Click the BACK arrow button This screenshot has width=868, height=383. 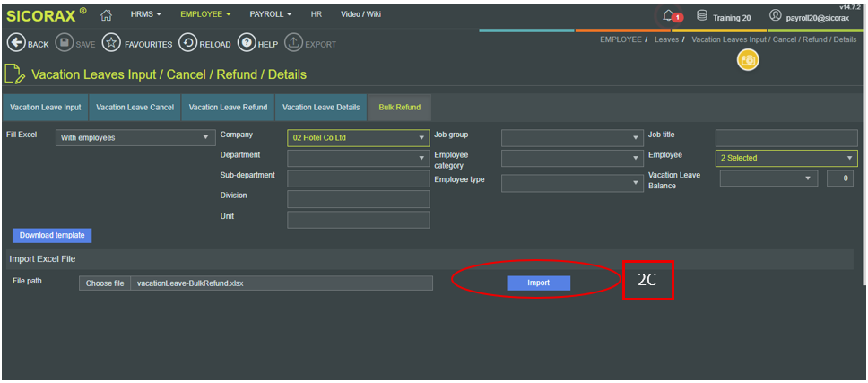(x=16, y=43)
